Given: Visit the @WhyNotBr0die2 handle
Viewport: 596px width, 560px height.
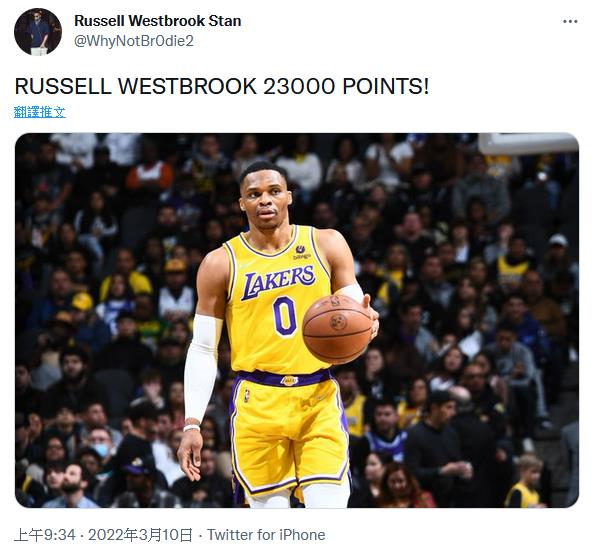Looking at the screenshot, I should [134, 41].
